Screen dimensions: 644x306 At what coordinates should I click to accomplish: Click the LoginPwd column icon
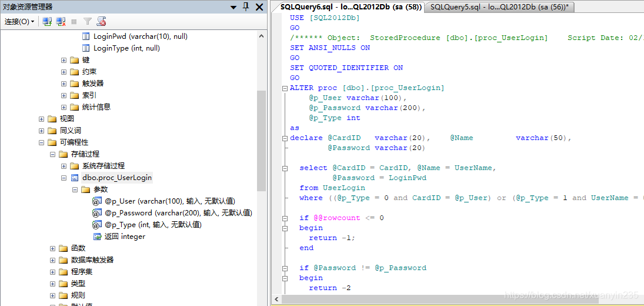click(x=86, y=36)
